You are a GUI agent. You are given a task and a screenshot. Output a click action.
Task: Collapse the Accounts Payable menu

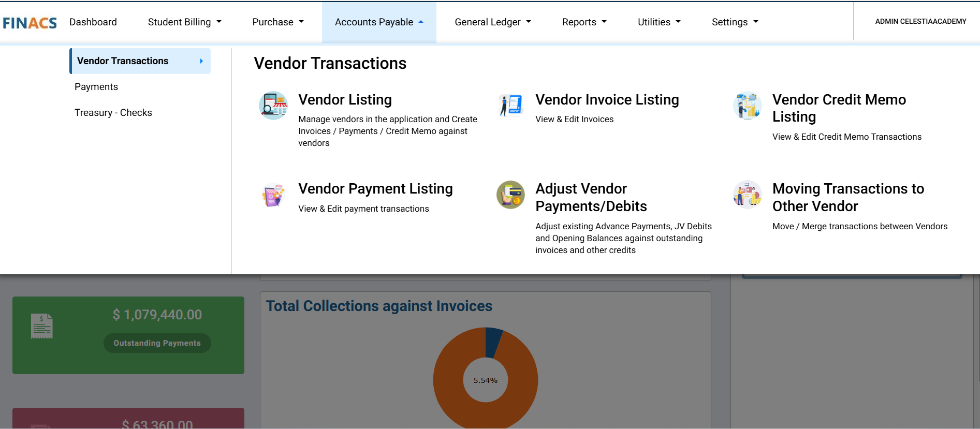[379, 22]
